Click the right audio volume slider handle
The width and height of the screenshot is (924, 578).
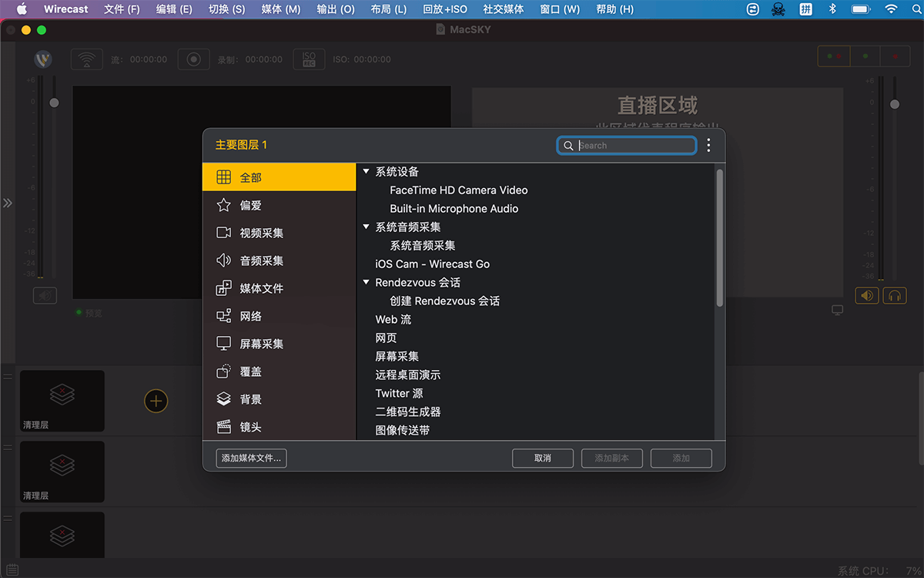point(894,104)
